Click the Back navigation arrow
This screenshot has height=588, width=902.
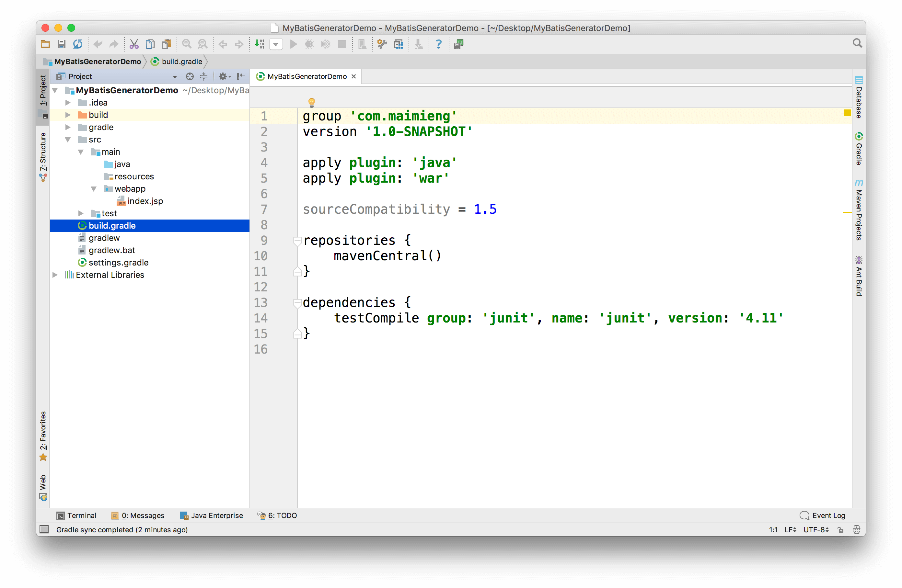pyautogui.click(x=223, y=44)
